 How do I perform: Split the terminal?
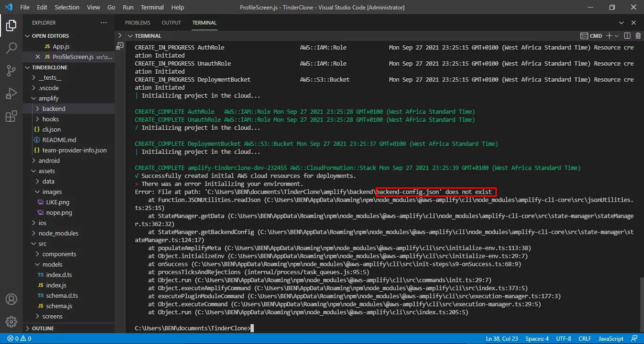click(x=627, y=36)
